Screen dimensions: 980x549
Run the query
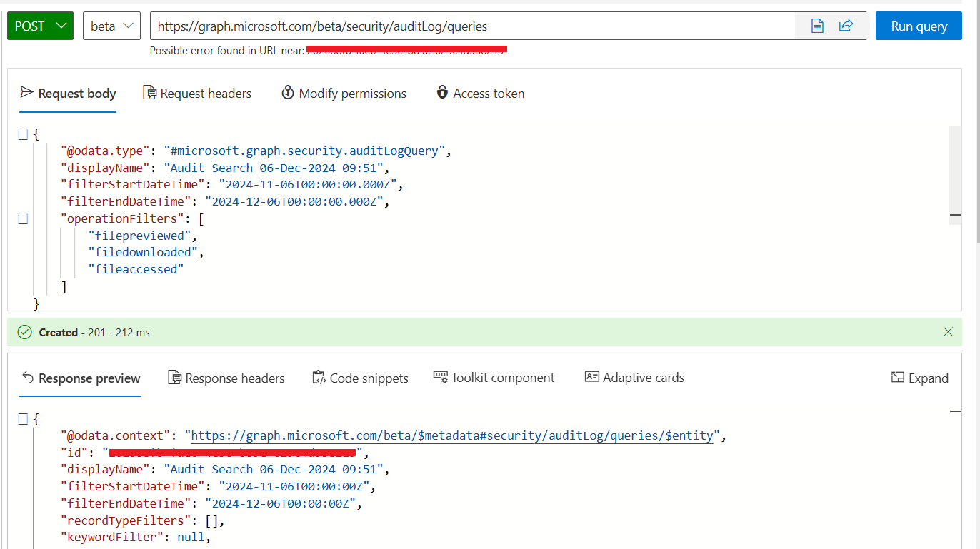(x=919, y=26)
